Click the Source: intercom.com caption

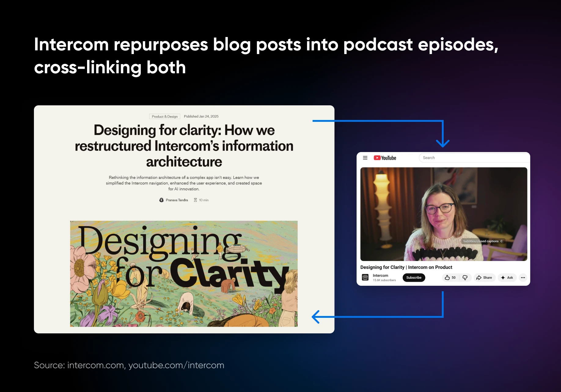coord(129,365)
